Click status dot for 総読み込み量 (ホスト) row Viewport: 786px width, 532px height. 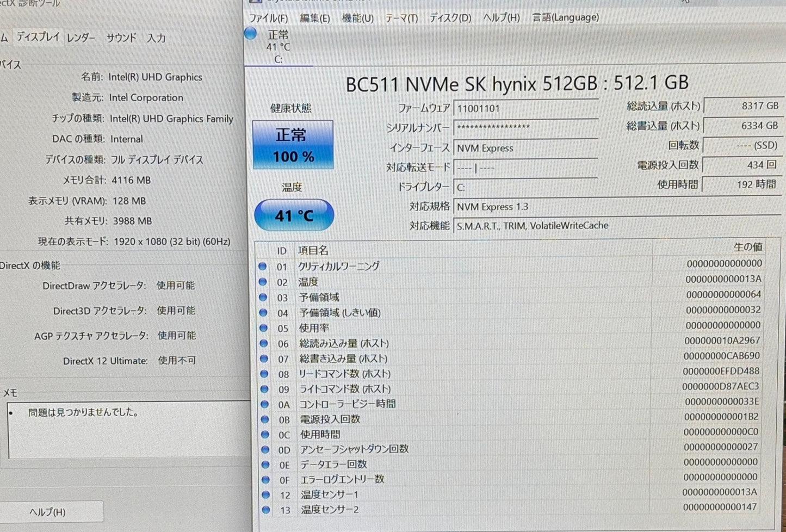264,343
